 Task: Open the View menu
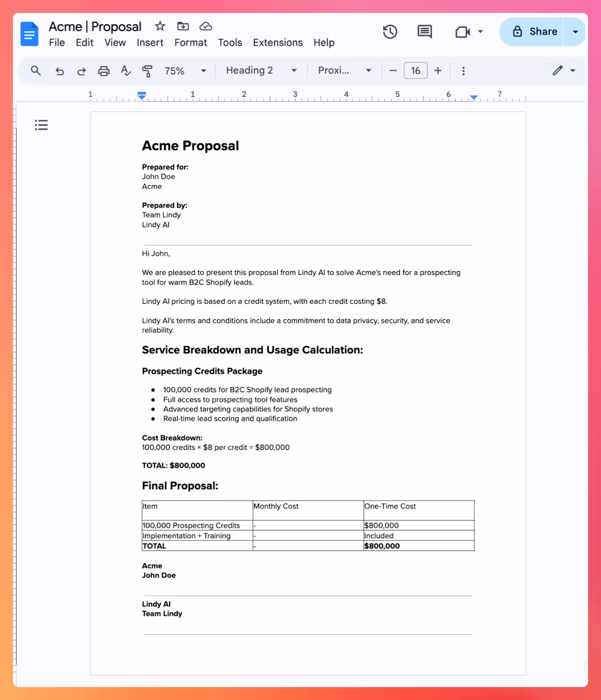[x=115, y=42]
